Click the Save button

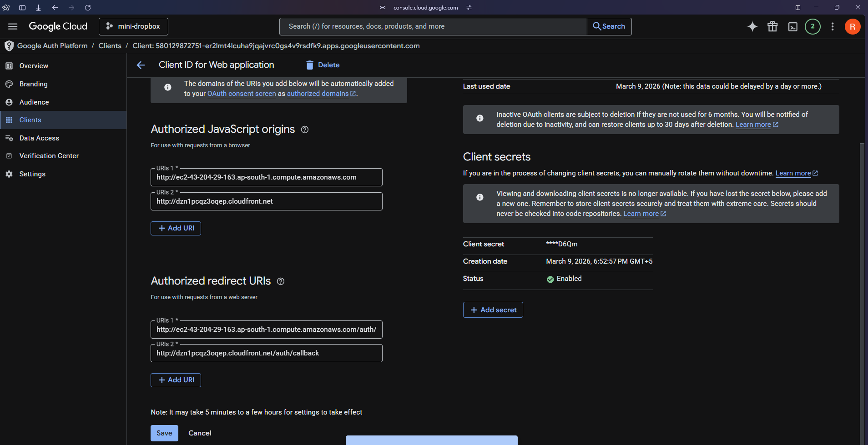pyautogui.click(x=164, y=433)
